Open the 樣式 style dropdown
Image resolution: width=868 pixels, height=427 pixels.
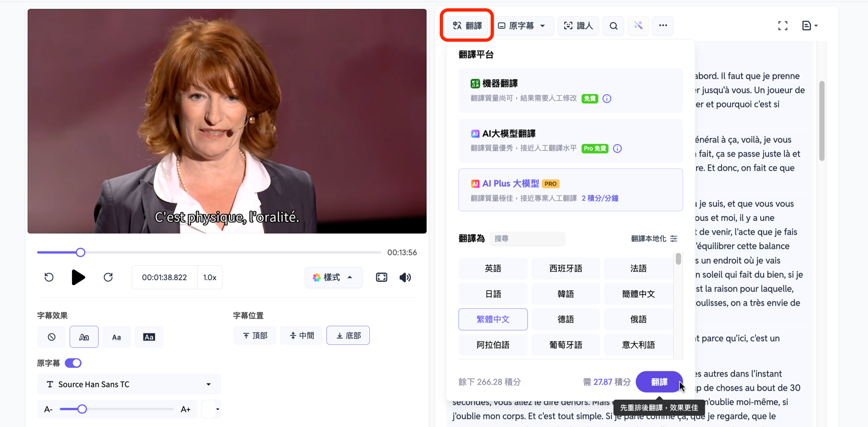coord(333,277)
